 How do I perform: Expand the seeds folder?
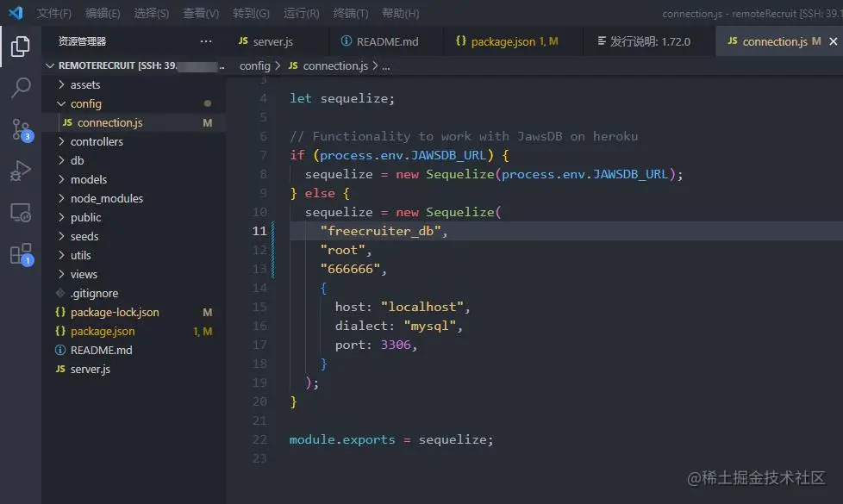(x=61, y=236)
